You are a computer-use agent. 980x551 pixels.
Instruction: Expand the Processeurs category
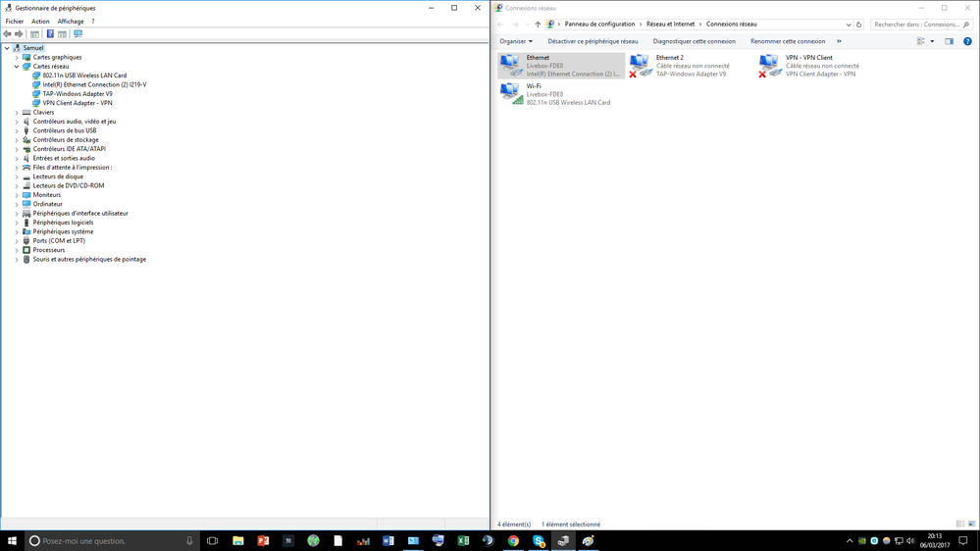point(17,250)
